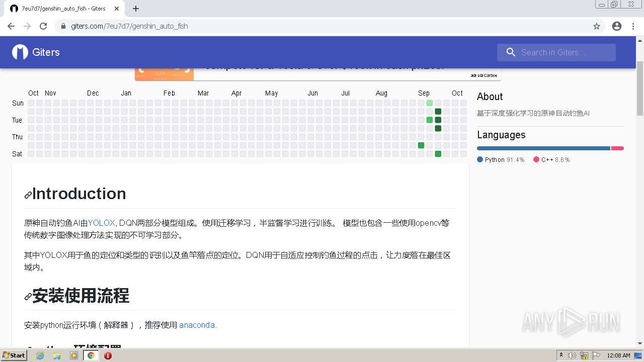The image size is (644, 362).
Task: Bookmark this page with star icon
Action: tap(597, 26)
